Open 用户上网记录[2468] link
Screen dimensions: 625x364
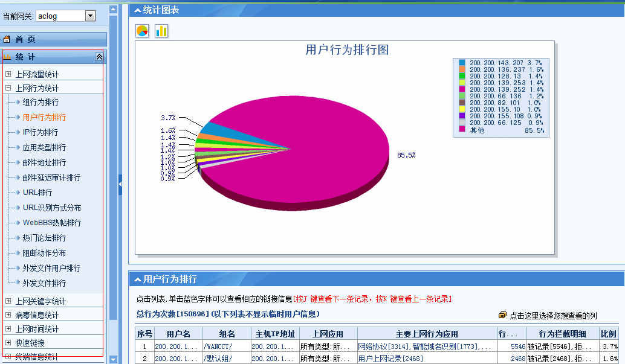pos(390,359)
